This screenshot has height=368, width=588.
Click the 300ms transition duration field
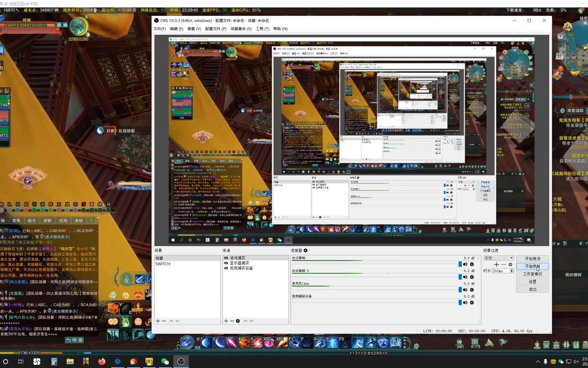[501, 271]
